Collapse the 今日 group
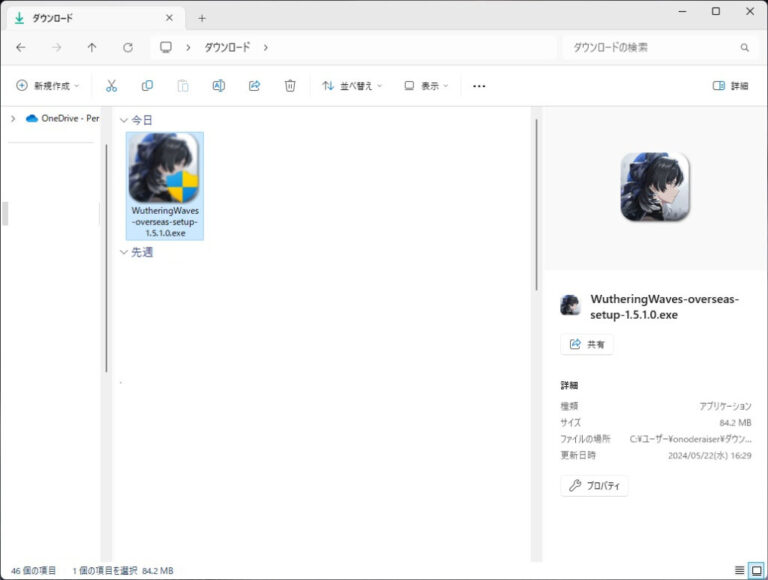 point(124,120)
